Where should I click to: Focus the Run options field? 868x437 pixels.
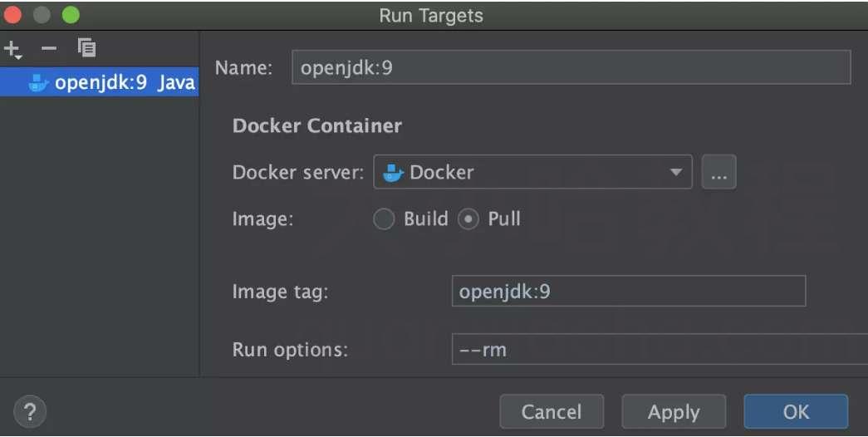[660, 350]
